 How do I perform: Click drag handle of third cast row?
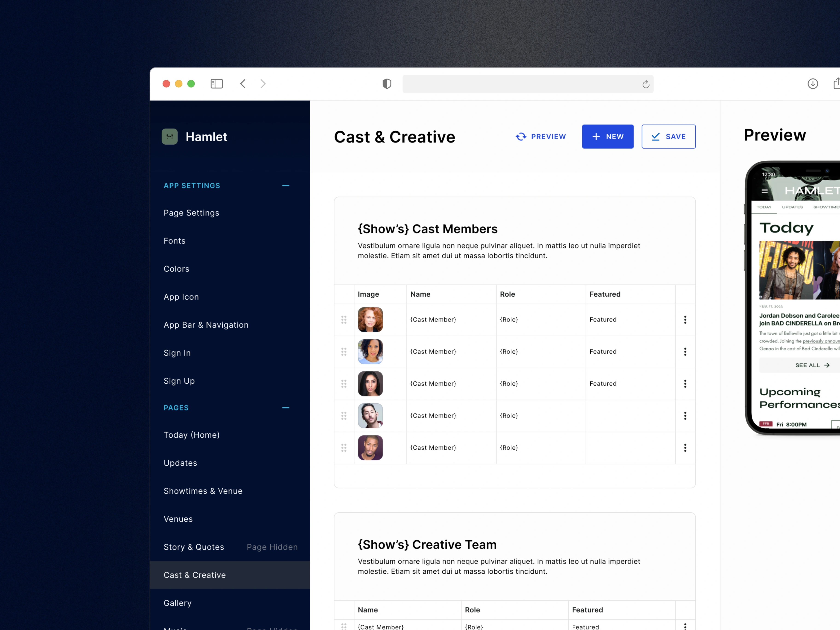tap(344, 384)
